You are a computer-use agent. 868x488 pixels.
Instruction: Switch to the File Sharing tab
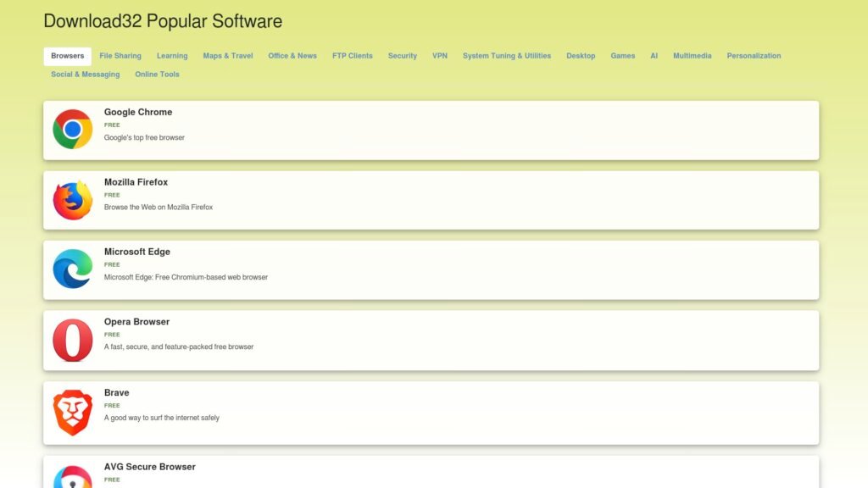point(120,56)
